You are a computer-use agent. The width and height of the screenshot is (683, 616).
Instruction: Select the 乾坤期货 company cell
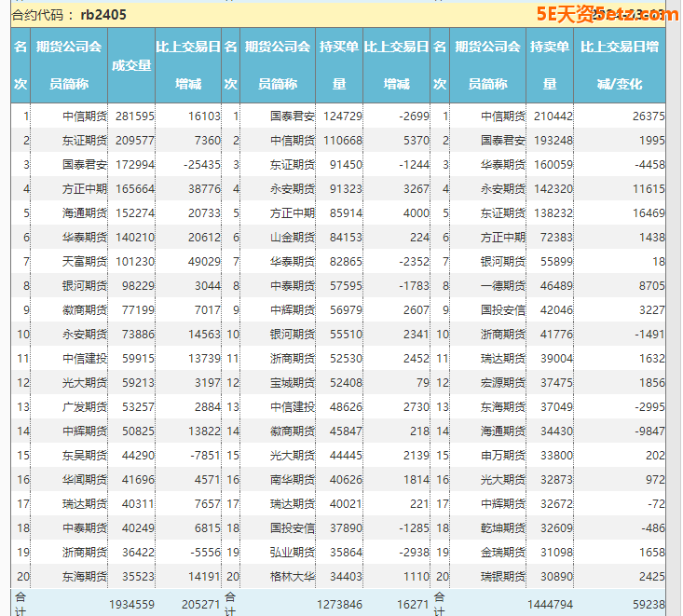click(503, 527)
